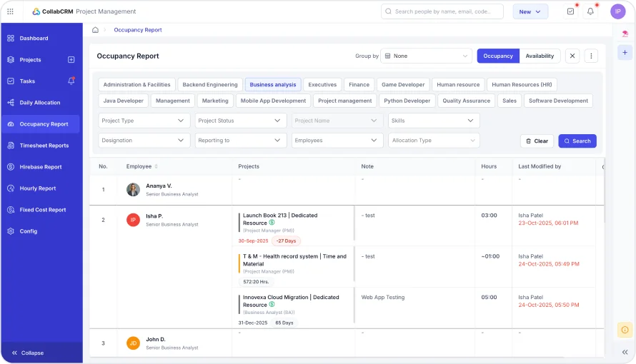Click the -27 Days overdue badge
The image size is (636, 364).
[x=286, y=241]
